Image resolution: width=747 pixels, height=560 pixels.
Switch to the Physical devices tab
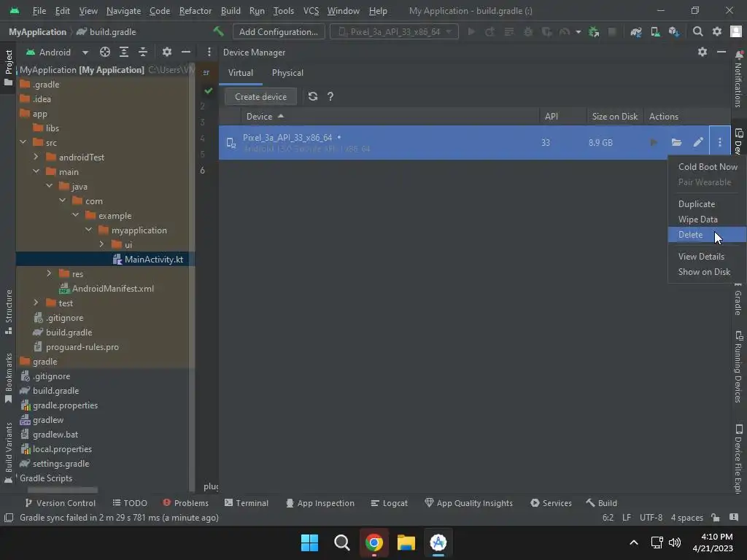[x=287, y=73]
